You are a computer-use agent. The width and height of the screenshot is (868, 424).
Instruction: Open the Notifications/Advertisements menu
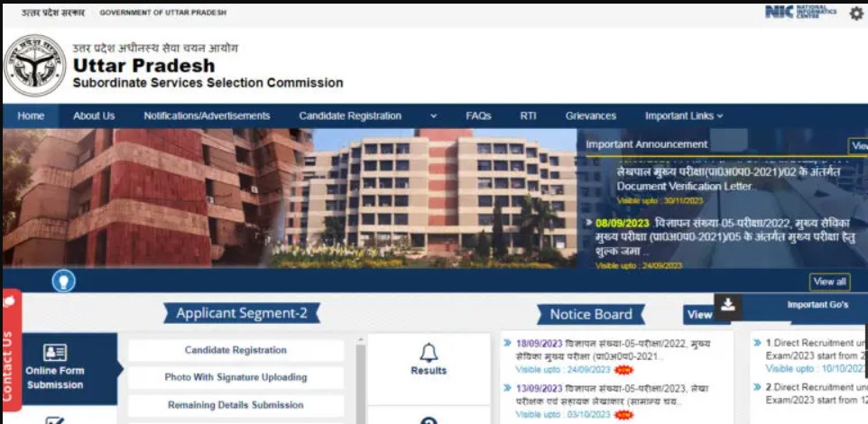click(x=207, y=116)
